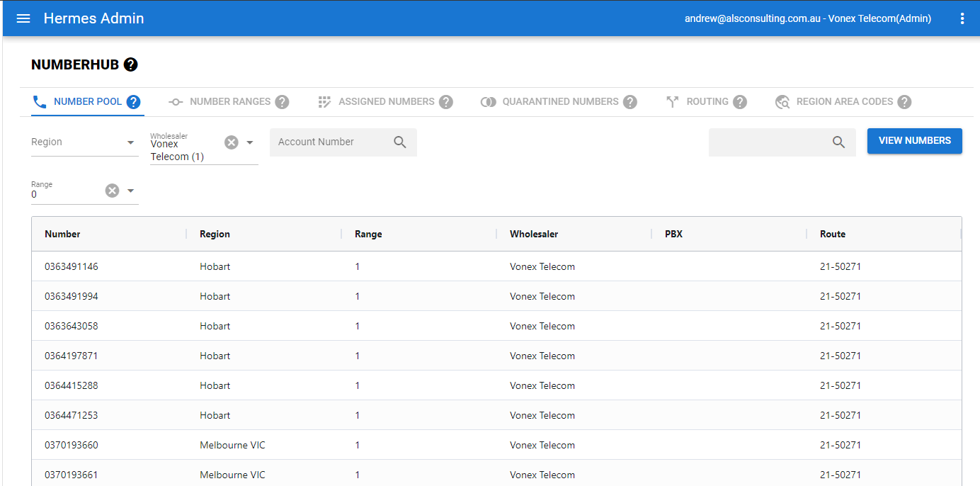Screen dimensions: 980x486
Task: Sort the table by Number column header
Action: point(62,234)
